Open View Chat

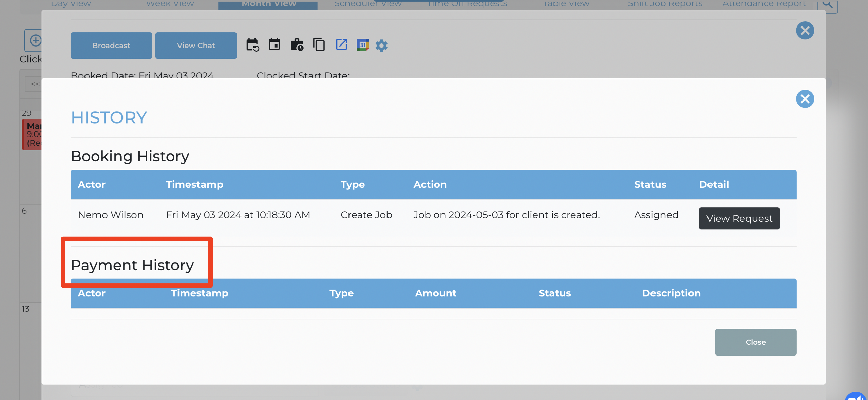(196, 46)
